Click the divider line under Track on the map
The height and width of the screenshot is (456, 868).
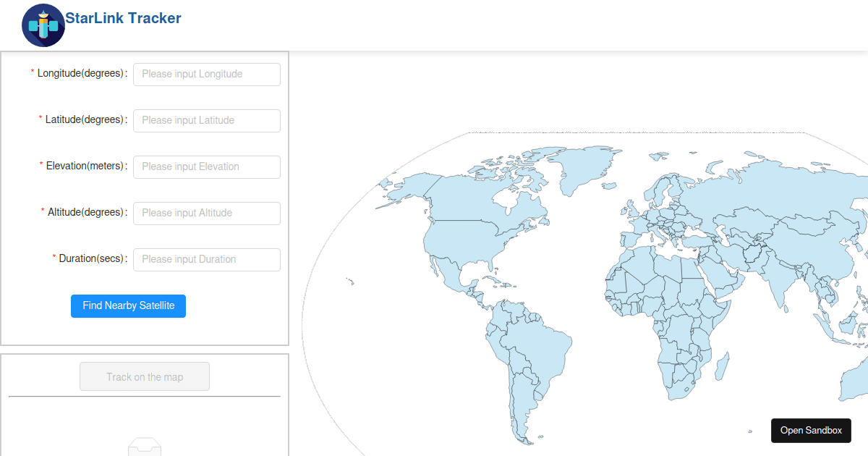[144, 397]
